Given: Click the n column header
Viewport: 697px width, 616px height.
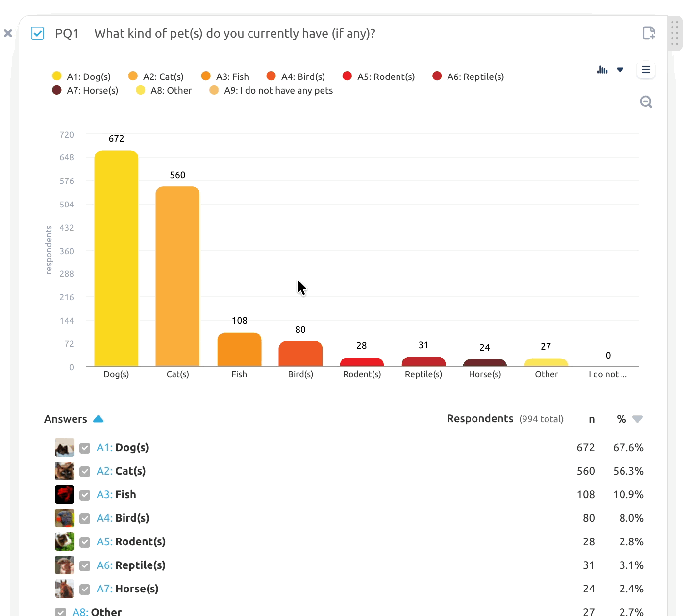Looking at the screenshot, I should (592, 419).
